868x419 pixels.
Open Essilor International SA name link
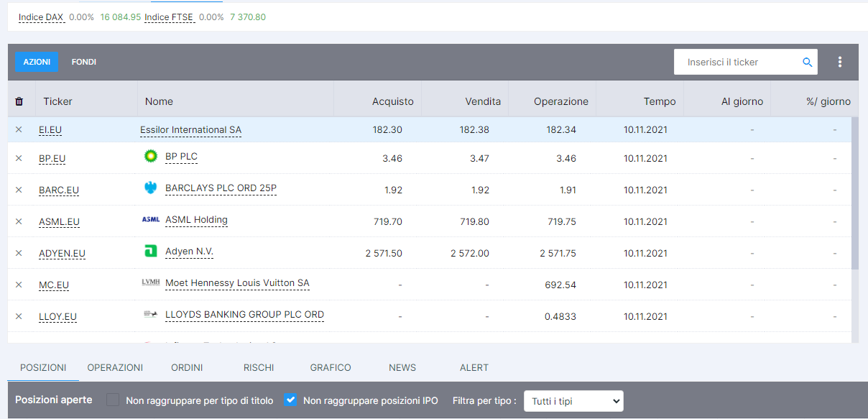pyautogui.click(x=190, y=130)
